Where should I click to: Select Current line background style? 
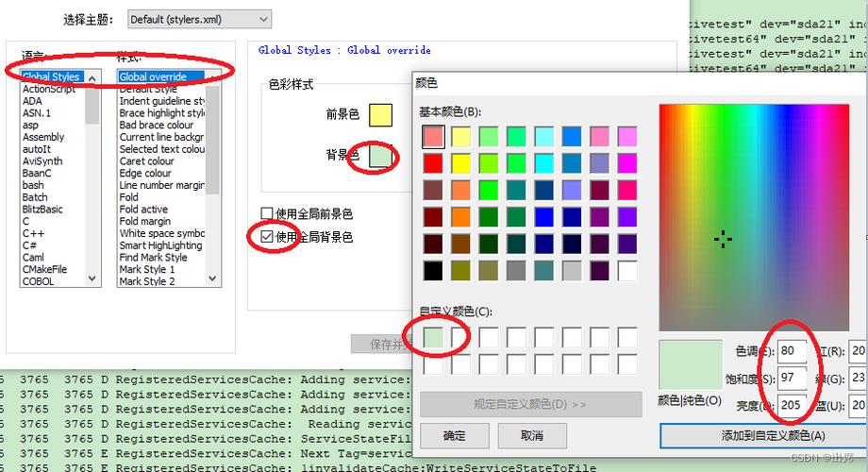point(161,137)
